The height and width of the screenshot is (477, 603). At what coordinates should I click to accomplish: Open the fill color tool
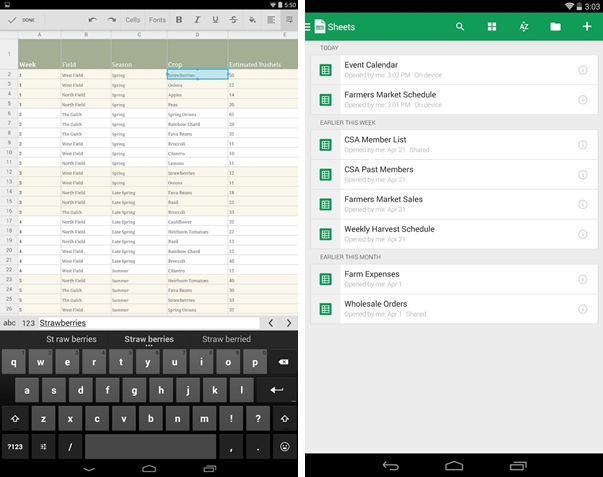pyautogui.click(x=252, y=20)
